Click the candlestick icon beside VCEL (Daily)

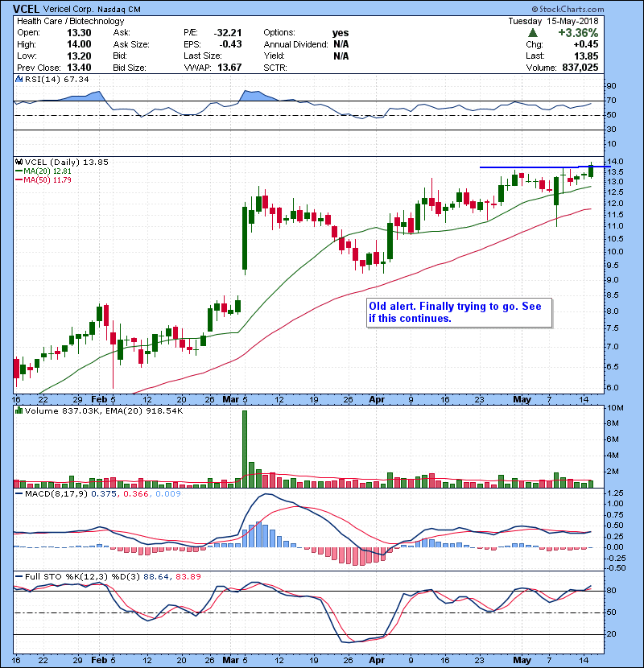19,162
